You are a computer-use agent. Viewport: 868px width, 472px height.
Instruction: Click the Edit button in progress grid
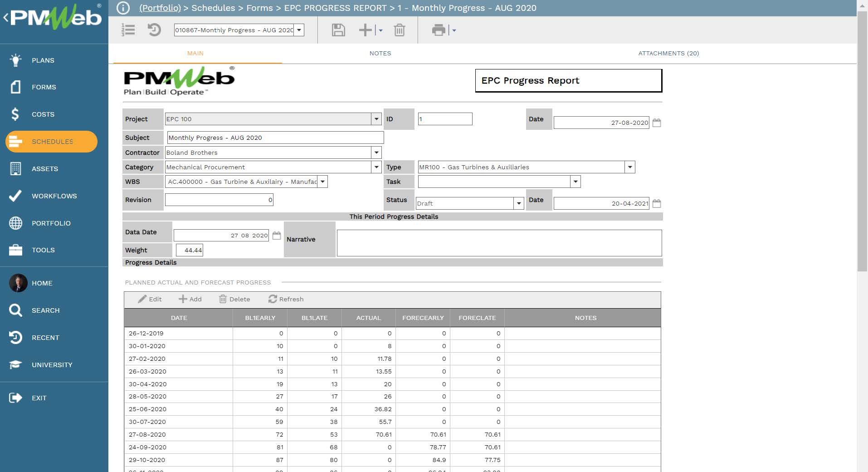150,299
